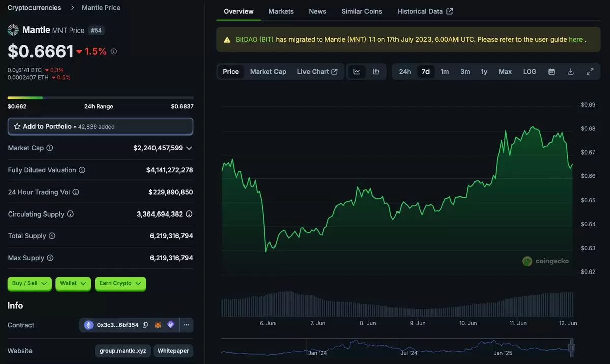
Task: Set chart range to 1y
Action: pos(484,72)
